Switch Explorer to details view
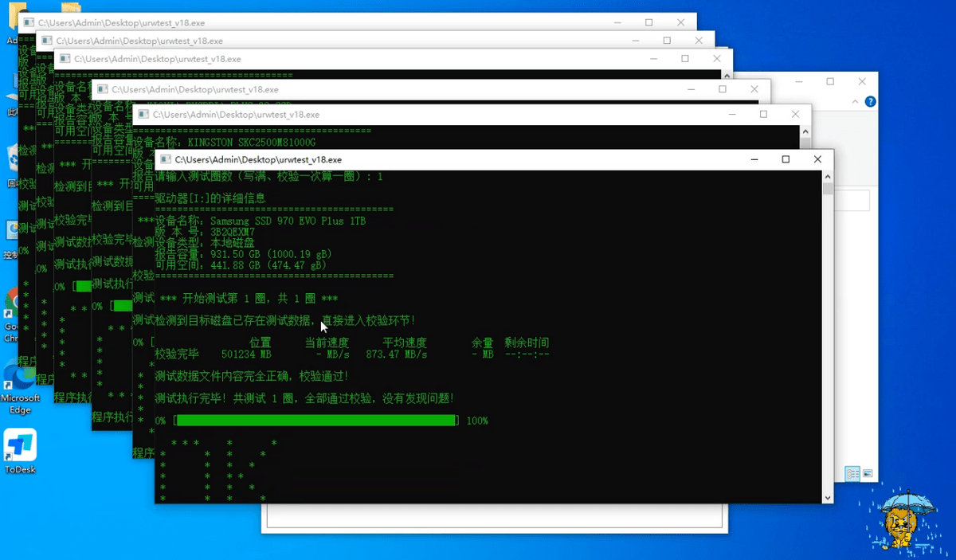 coord(853,474)
